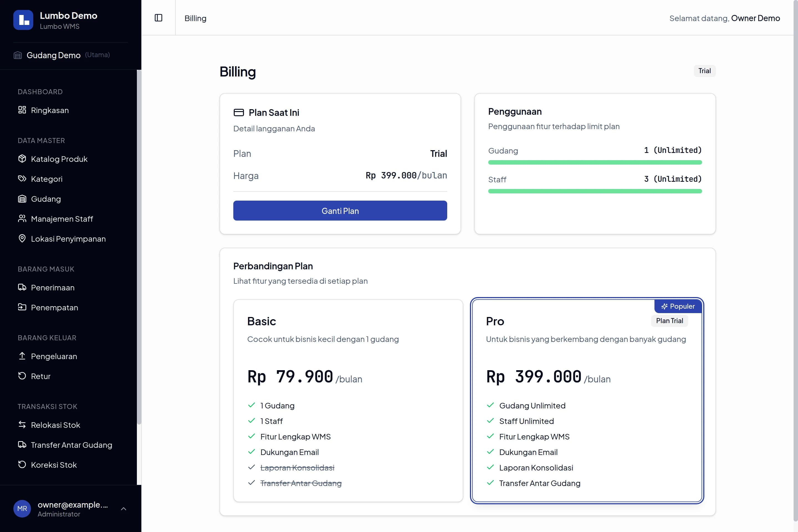Open Ringkasan menu item
798x532 pixels.
(71, 110)
